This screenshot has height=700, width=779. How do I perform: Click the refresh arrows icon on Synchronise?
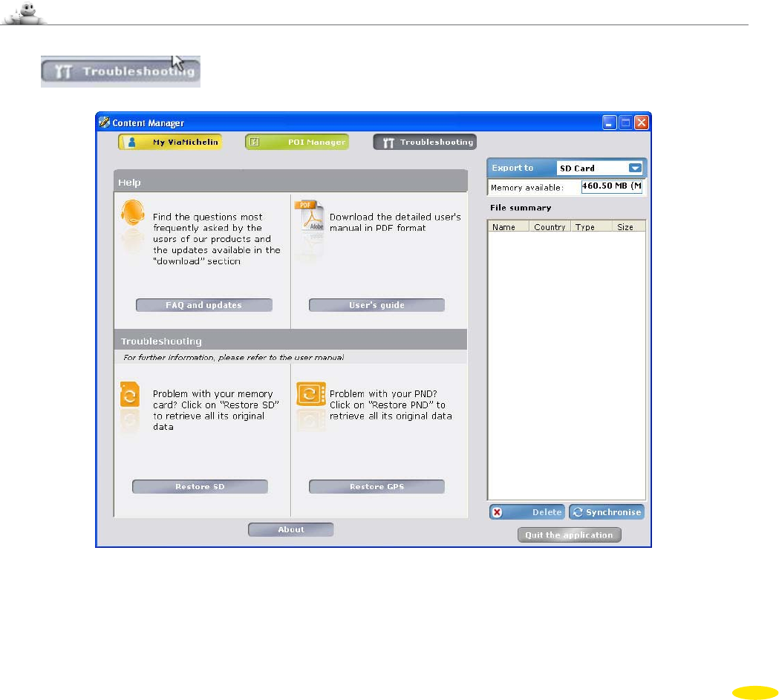[x=578, y=512]
